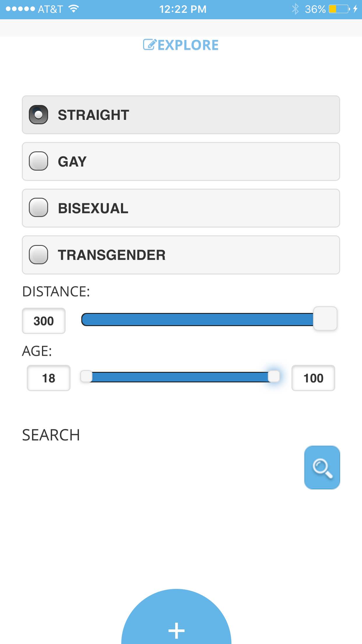
Task: Click the age slider minimum handle
Action: [x=86, y=376]
